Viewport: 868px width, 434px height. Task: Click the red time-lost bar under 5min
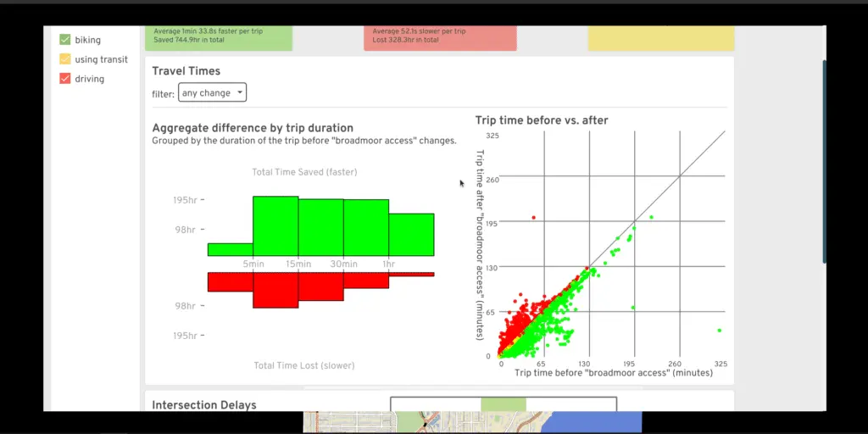pyautogui.click(x=230, y=281)
